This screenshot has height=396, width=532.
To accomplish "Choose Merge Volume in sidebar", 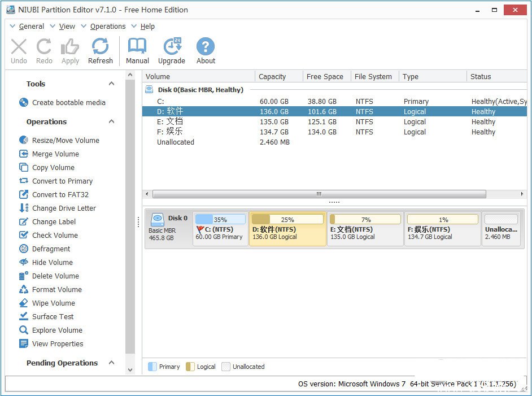I will 55,154.
